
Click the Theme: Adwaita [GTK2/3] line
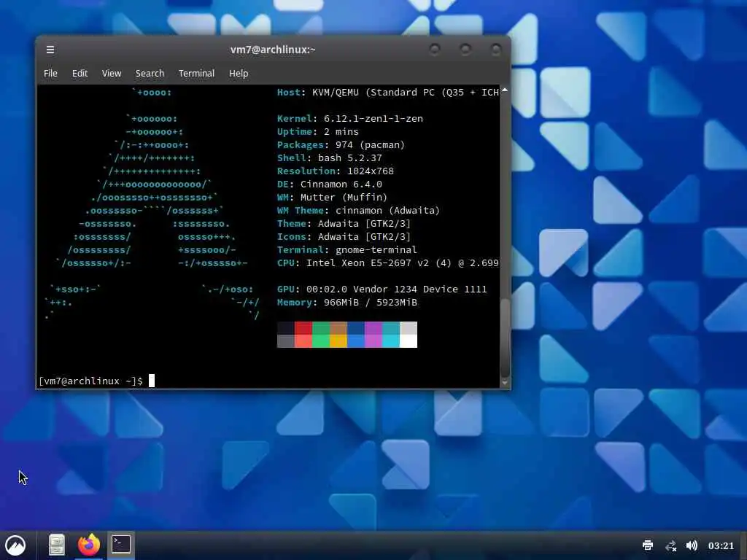(x=344, y=223)
